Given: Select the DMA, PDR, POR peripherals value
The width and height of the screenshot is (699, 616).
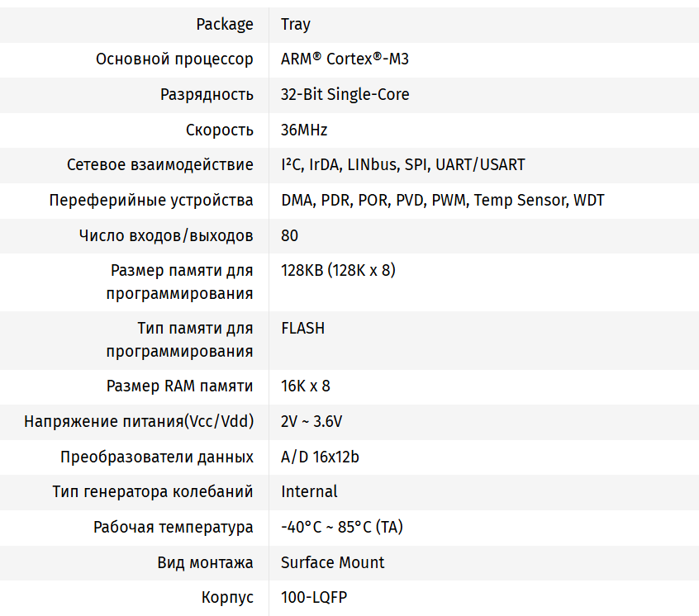Looking at the screenshot, I should click(442, 201).
